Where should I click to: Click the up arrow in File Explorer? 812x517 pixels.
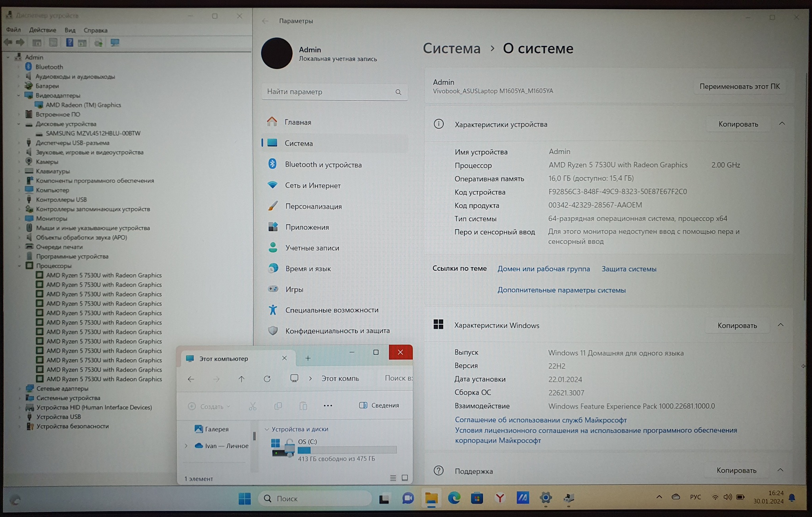(x=241, y=379)
